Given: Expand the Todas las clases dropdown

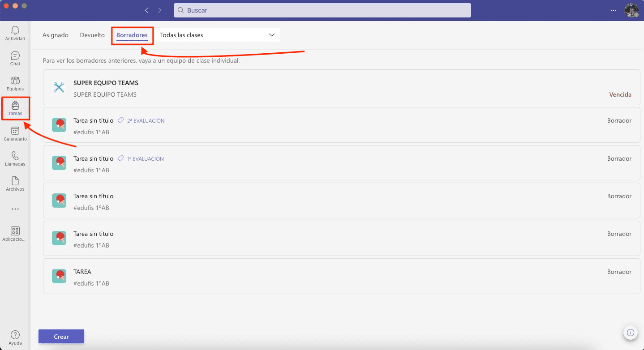Looking at the screenshot, I should click(x=217, y=35).
